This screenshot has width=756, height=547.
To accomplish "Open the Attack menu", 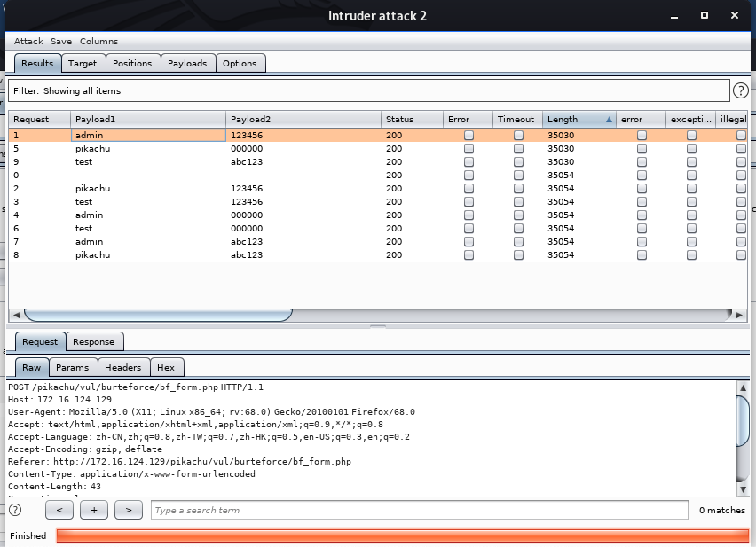I will 28,41.
